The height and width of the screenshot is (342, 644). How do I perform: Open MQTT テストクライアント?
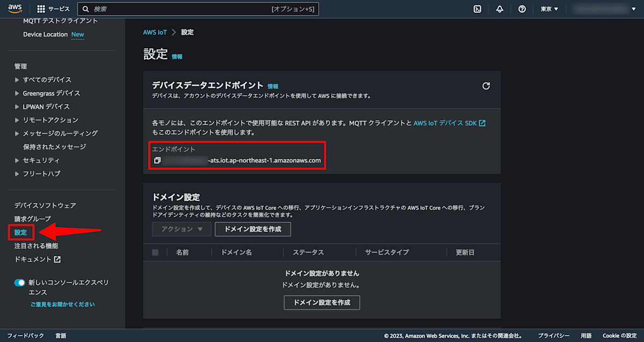coord(61,20)
